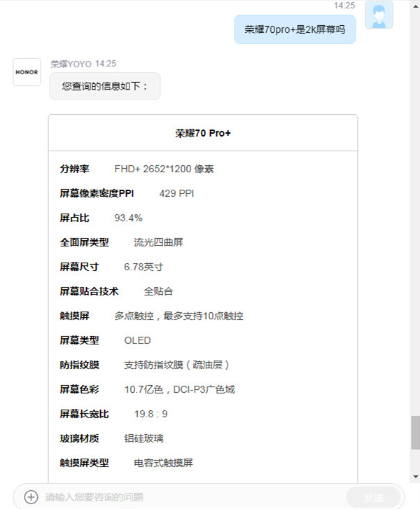Click the value 10.7亿色，DCI-P3广色域

pyautogui.click(x=180, y=389)
